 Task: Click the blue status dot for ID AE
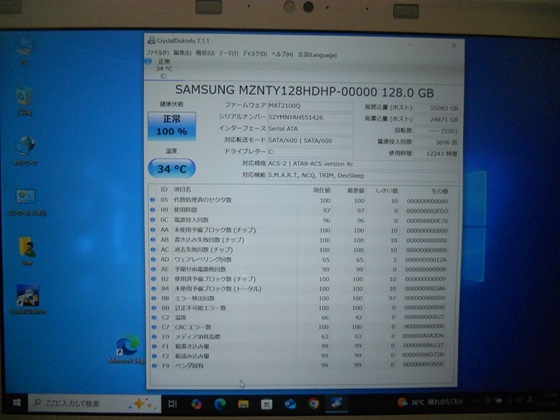[x=153, y=269]
